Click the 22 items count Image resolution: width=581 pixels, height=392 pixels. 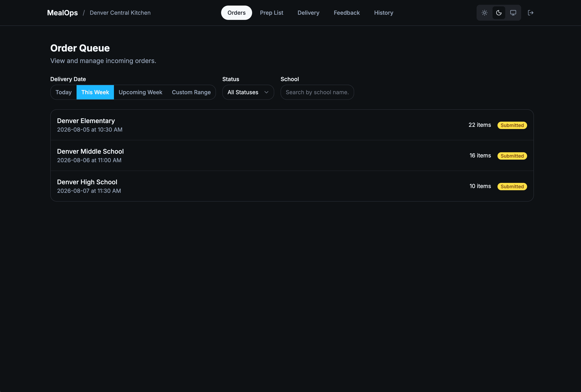coord(480,125)
